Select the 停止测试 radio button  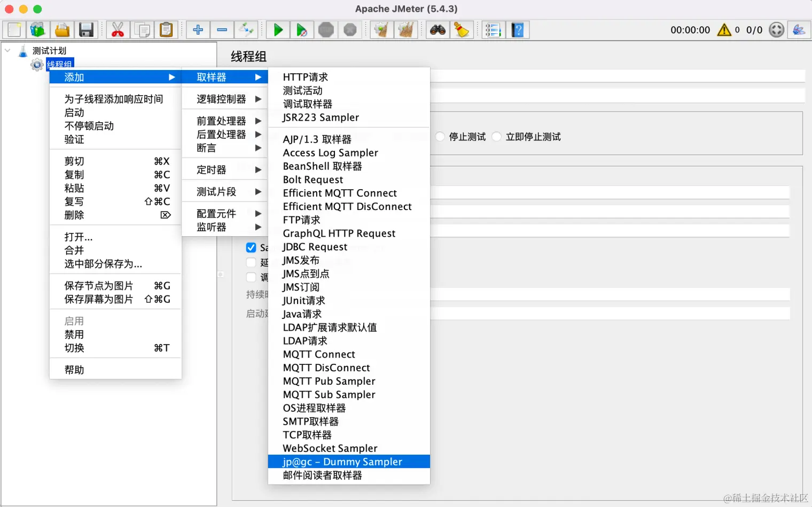(440, 136)
